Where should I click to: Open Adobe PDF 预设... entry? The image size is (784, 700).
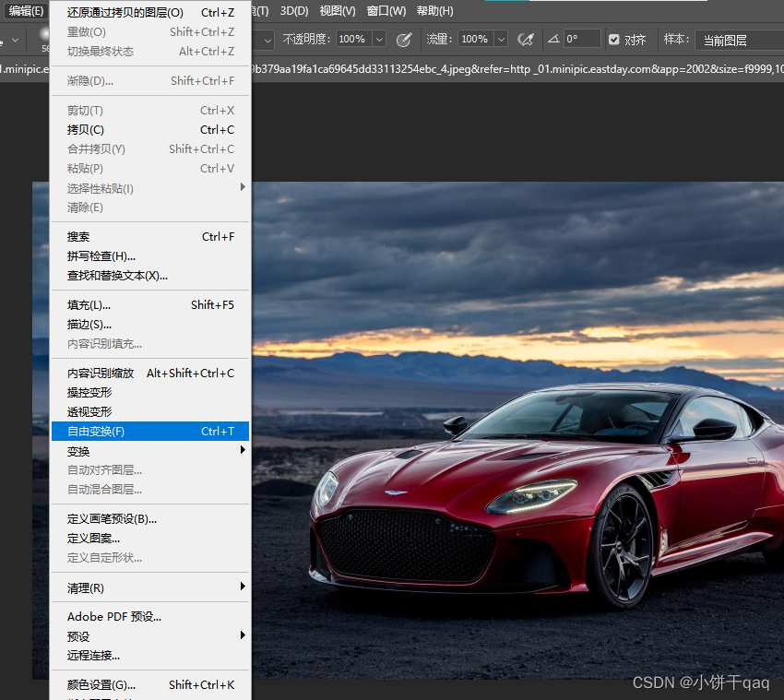[150, 616]
